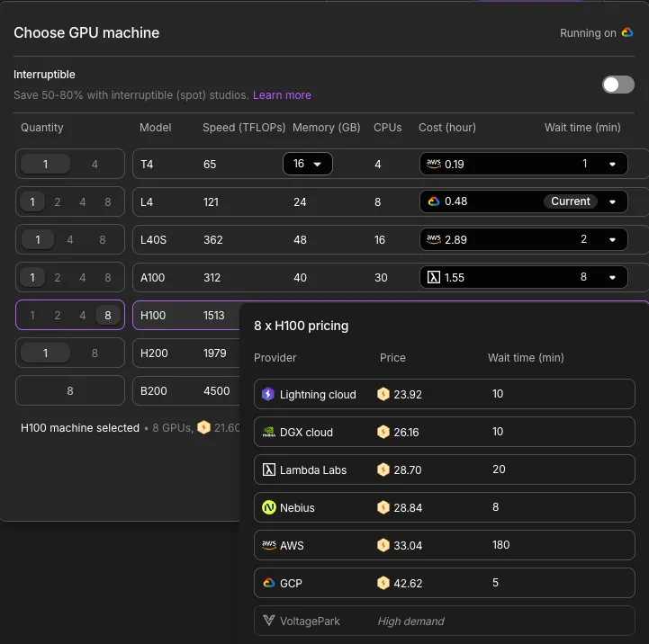Expand the T4 cost provider dropdown arrow
Viewport: 649px width, 644px height.
click(x=612, y=165)
